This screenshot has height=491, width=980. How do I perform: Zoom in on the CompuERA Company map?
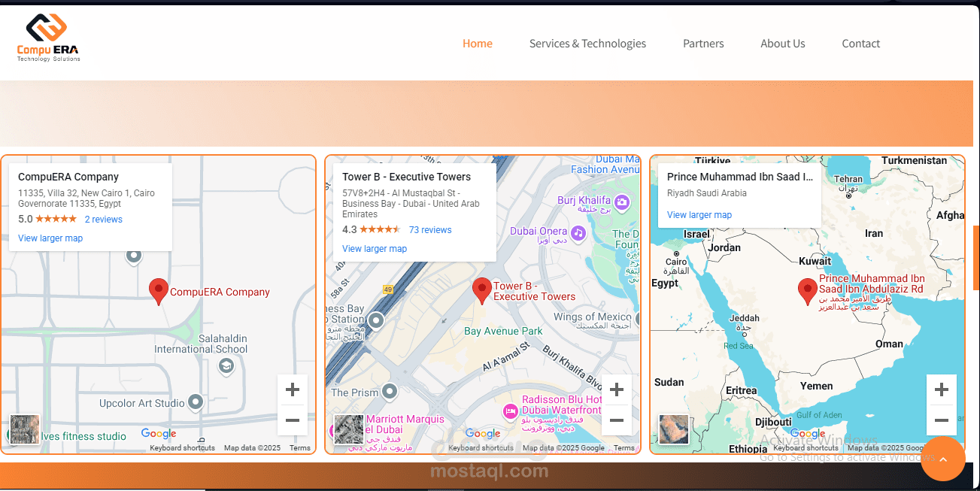pos(293,389)
